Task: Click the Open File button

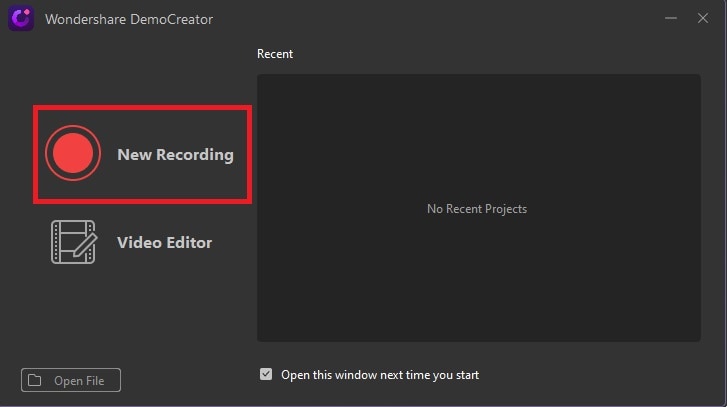Action: (71, 380)
